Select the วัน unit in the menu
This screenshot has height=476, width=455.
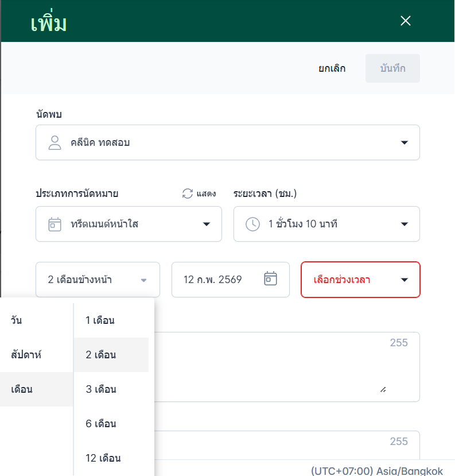16,320
